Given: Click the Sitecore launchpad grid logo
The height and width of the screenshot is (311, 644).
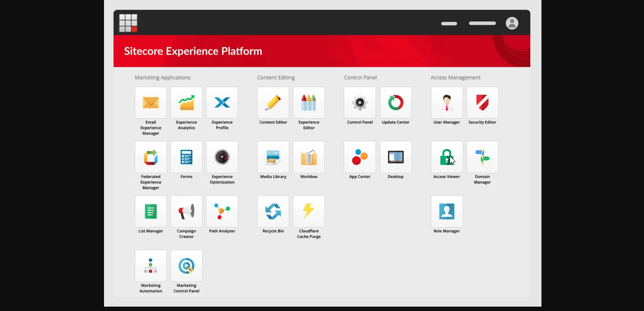Looking at the screenshot, I should click(128, 23).
